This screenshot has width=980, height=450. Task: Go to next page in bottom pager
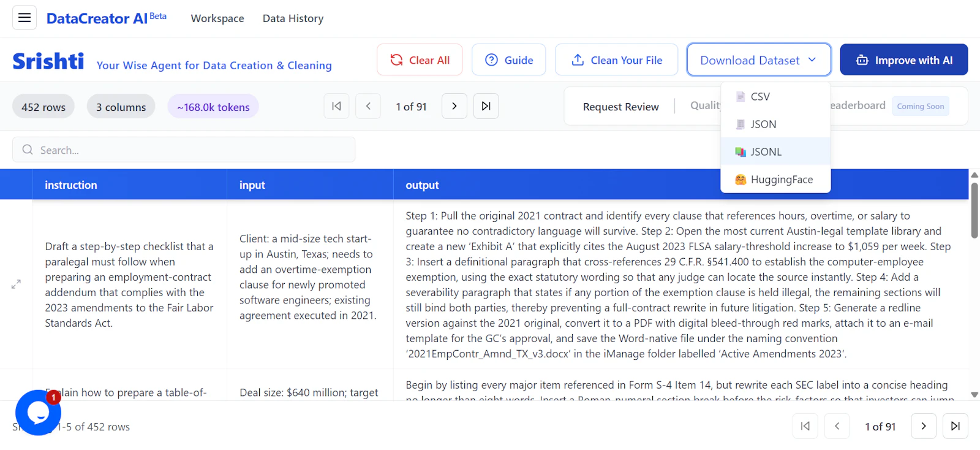point(924,426)
